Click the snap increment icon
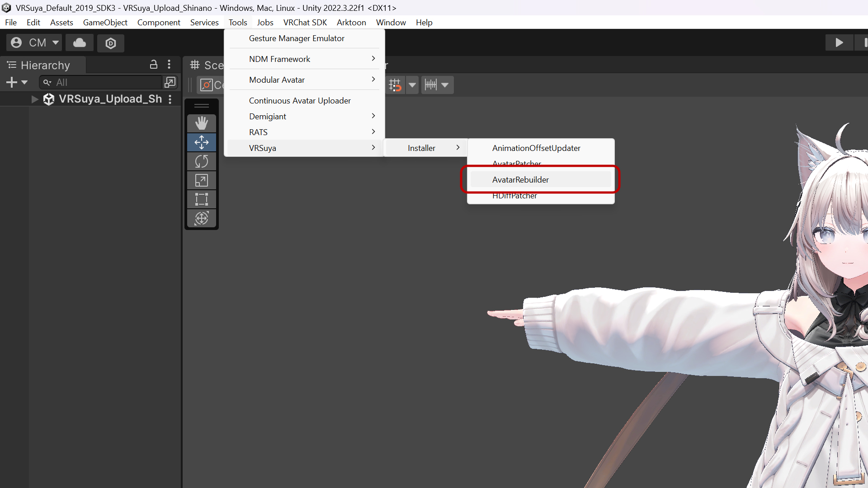Screen dimensions: 868x488 click(x=431, y=85)
